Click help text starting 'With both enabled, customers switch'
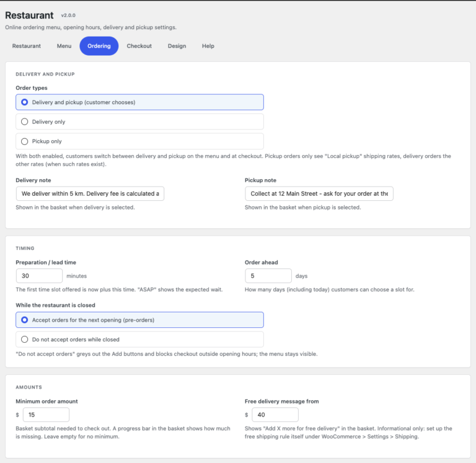This screenshot has width=476, height=463. tap(233, 160)
